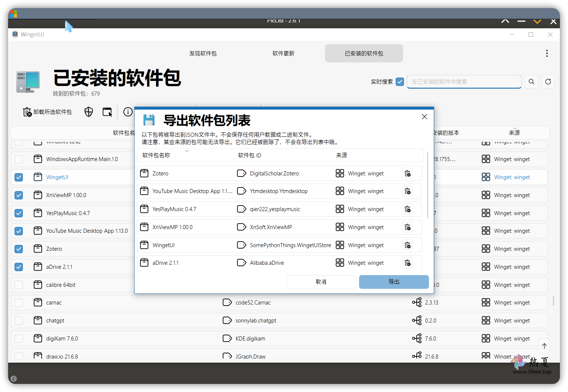Uncheck the XnViewMP 1.00.0 checkbox

(19, 195)
